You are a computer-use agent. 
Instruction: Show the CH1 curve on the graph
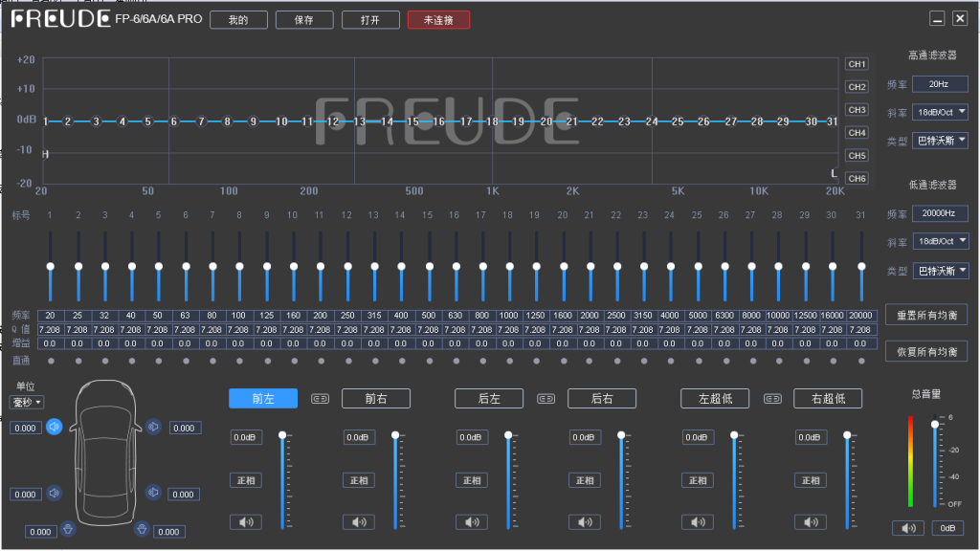(x=857, y=64)
